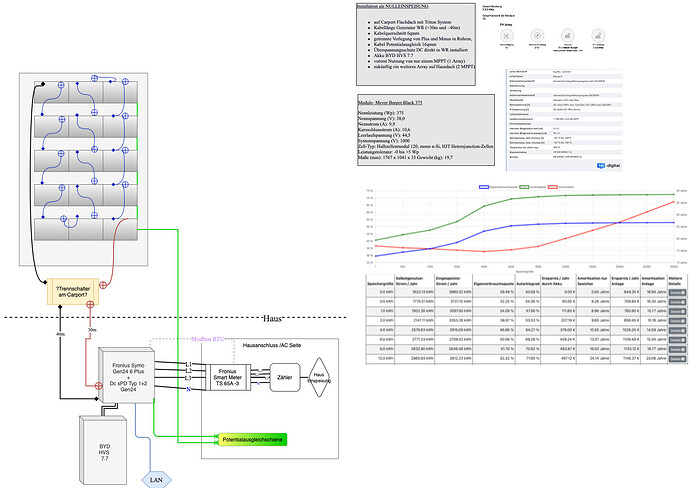Viewport: 690px width, 488px height.
Task: Open Details for the 1.0 kWh row
Action: 677,312
